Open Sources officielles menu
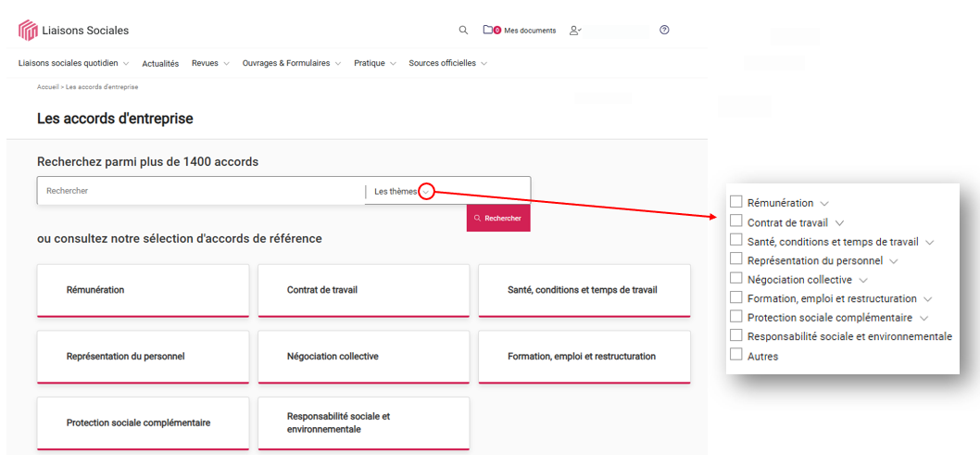The width and height of the screenshot is (980, 466). coord(448,63)
